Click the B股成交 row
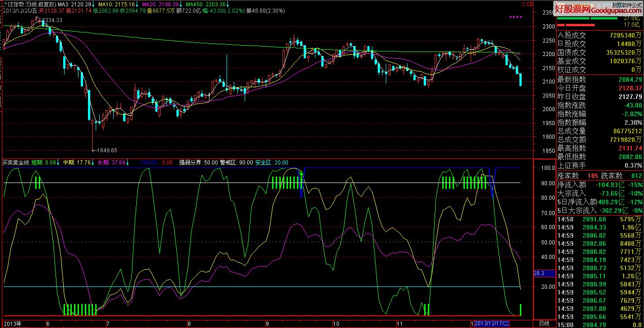Image resolution: width=644 pixels, height=328 pixels. click(x=600, y=44)
